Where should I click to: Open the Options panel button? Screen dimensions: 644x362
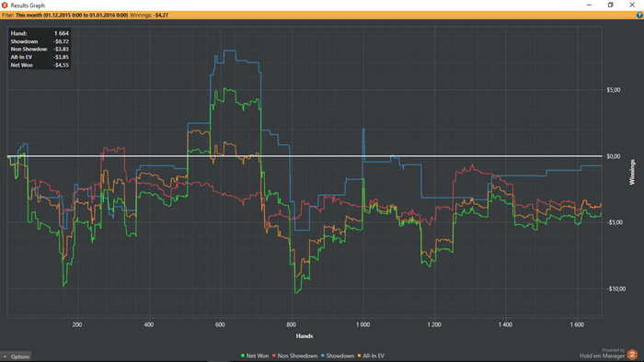click(16, 356)
